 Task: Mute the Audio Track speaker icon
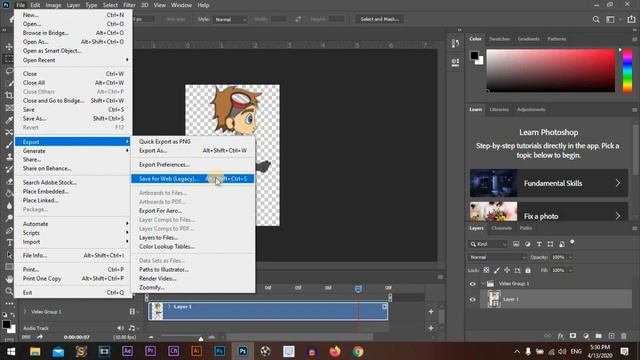coord(120,328)
